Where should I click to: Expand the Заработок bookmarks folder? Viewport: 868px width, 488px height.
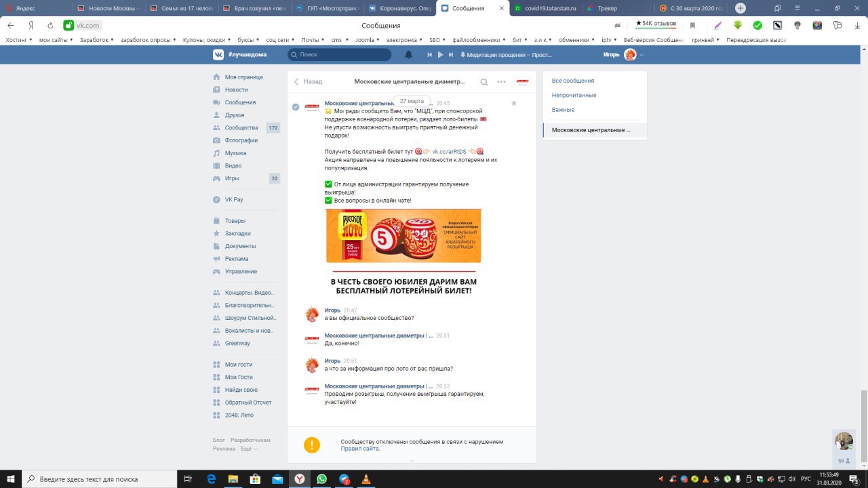pyautogui.click(x=96, y=40)
